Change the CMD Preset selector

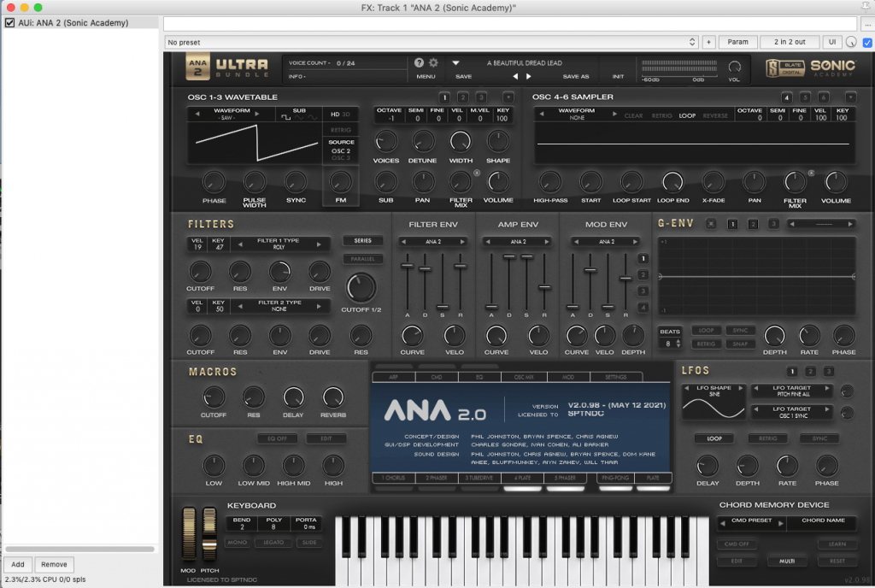752,523
